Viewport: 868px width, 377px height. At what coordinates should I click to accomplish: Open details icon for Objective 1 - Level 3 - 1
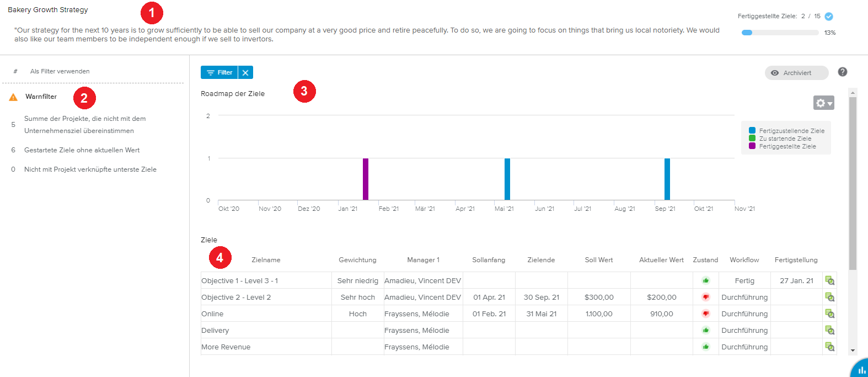point(829,280)
